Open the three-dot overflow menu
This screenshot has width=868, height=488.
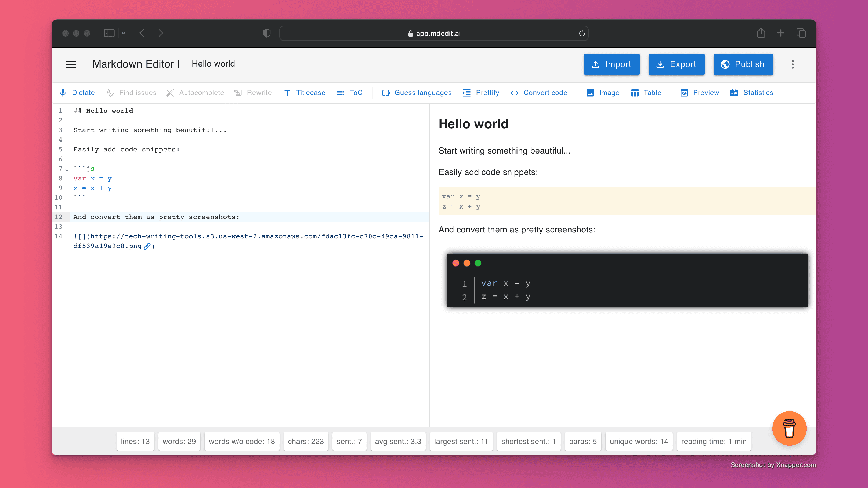pos(792,64)
